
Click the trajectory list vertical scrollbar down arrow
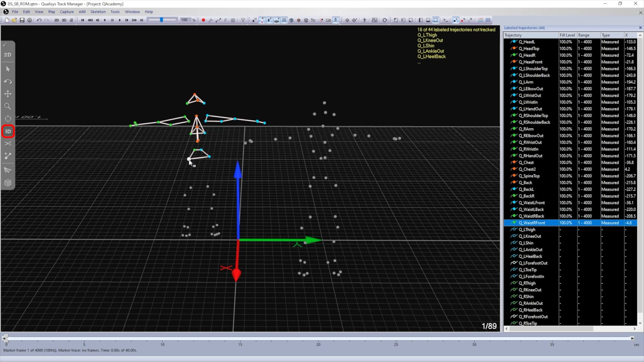(x=640, y=323)
